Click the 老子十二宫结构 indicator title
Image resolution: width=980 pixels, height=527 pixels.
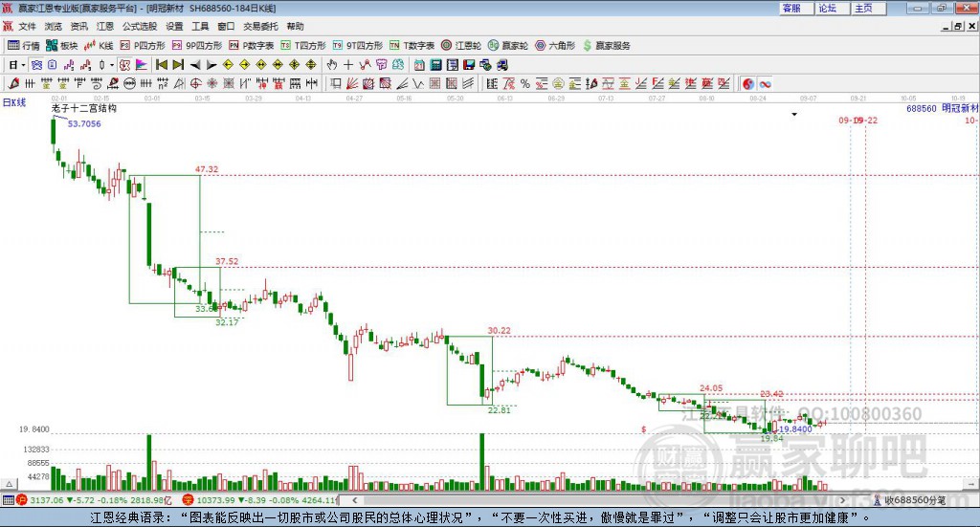84,108
